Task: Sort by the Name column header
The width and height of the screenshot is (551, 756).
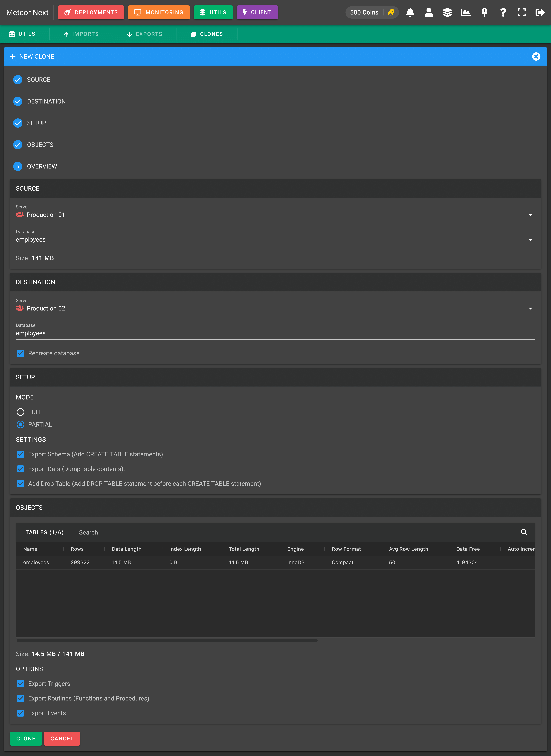Action: pos(30,549)
